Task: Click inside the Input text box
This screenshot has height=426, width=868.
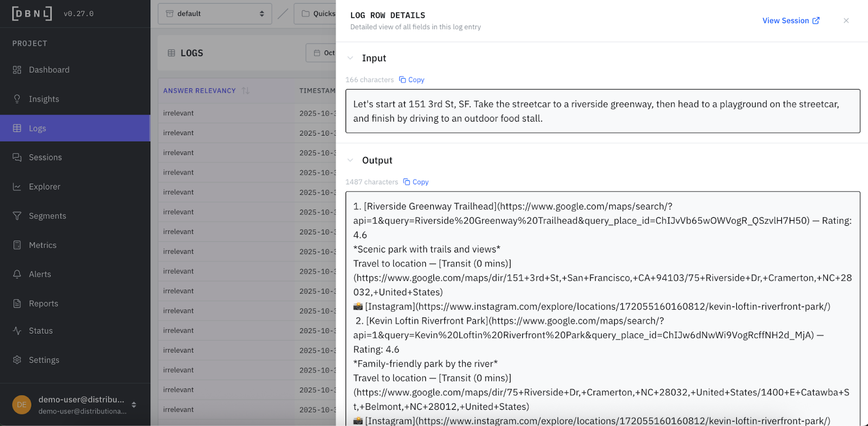Action: click(x=603, y=111)
